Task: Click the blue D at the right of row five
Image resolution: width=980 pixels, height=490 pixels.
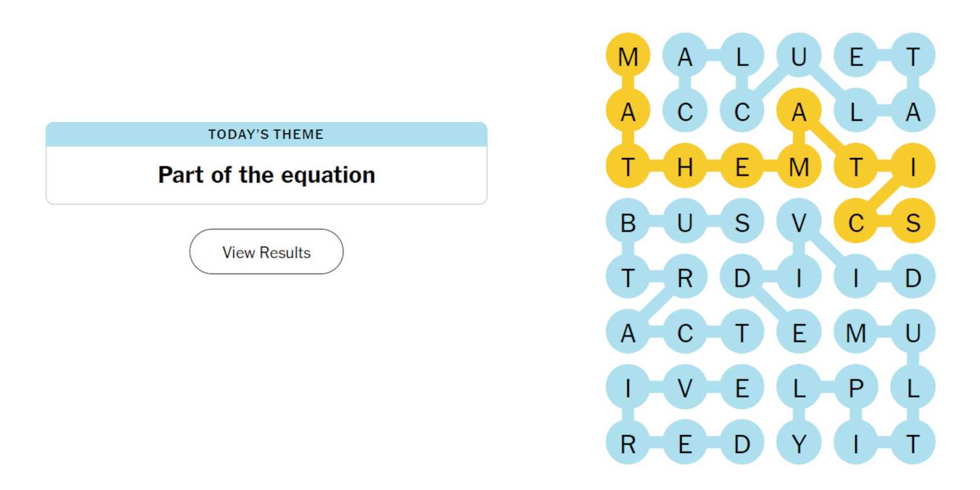Action: (x=913, y=276)
